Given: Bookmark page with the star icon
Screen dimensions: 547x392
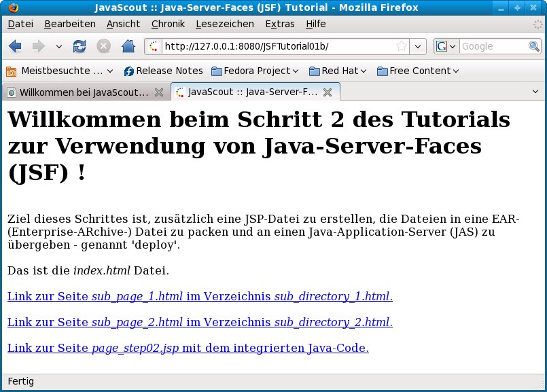Looking at the screenshot, I should [402, 46].
